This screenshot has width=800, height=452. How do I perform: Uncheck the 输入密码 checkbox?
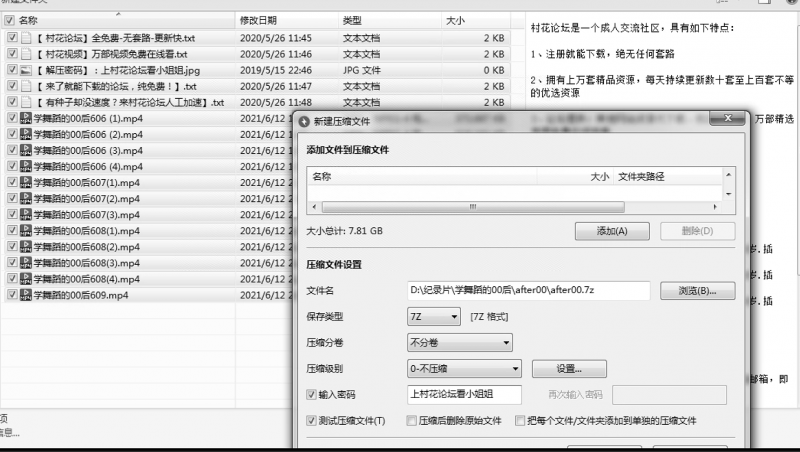click(312, 395)
